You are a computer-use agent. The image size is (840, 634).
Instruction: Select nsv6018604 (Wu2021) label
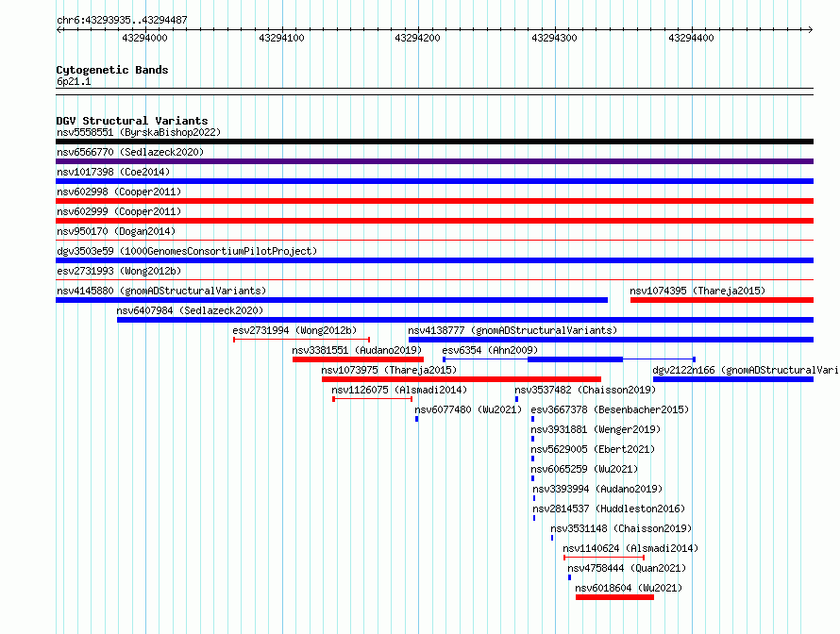[629, 588]
